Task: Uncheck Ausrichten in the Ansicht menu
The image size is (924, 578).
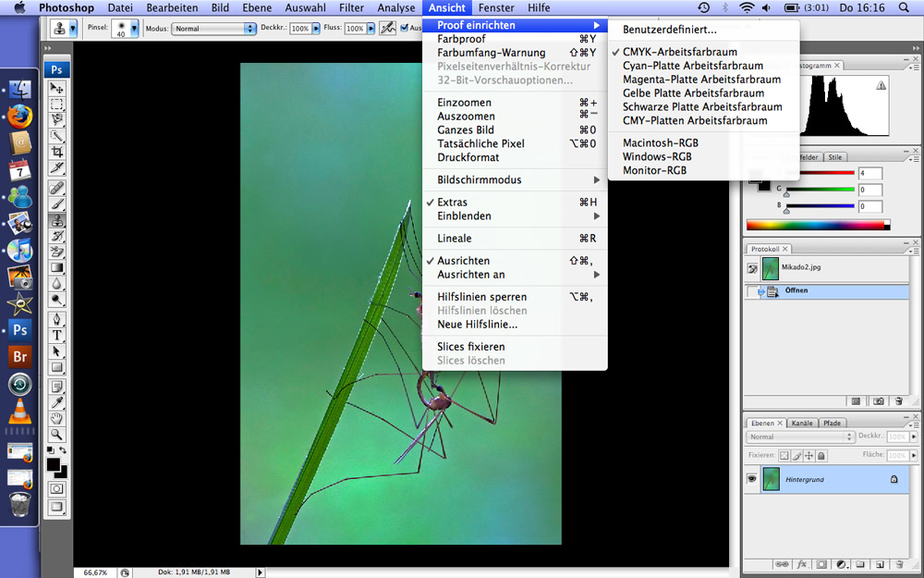Action: [463, 261]
